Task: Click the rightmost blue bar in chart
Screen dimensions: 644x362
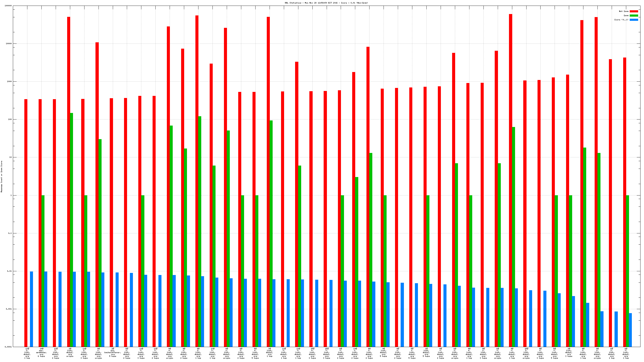Action: [630, 330]
